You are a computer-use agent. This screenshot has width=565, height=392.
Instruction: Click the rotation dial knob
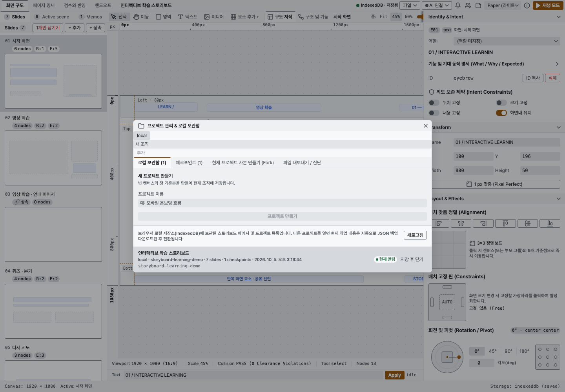[x=459, y=357]
